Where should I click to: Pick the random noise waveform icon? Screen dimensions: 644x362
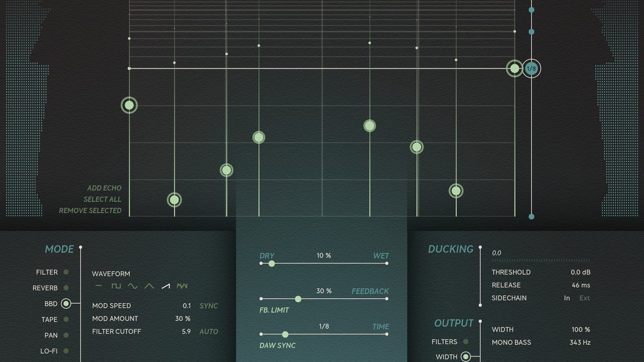coord(182,286)
